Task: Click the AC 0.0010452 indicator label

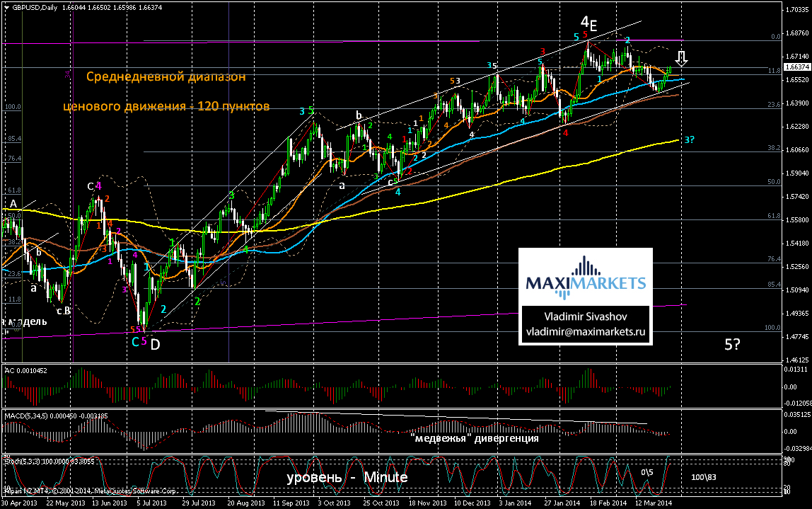Action: (x=26, y=371)
